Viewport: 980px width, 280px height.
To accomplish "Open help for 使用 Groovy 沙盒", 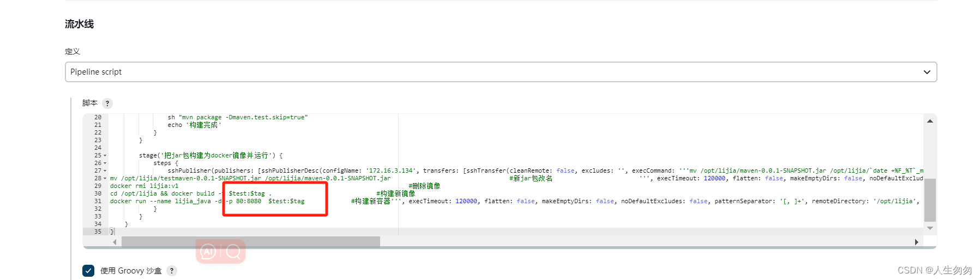I will tap(172, 271).
